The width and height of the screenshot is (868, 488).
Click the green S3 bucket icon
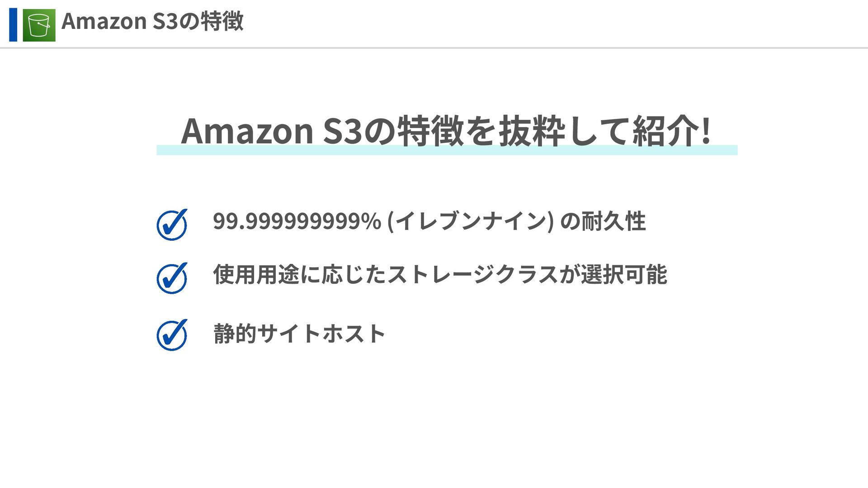[39, 25]
